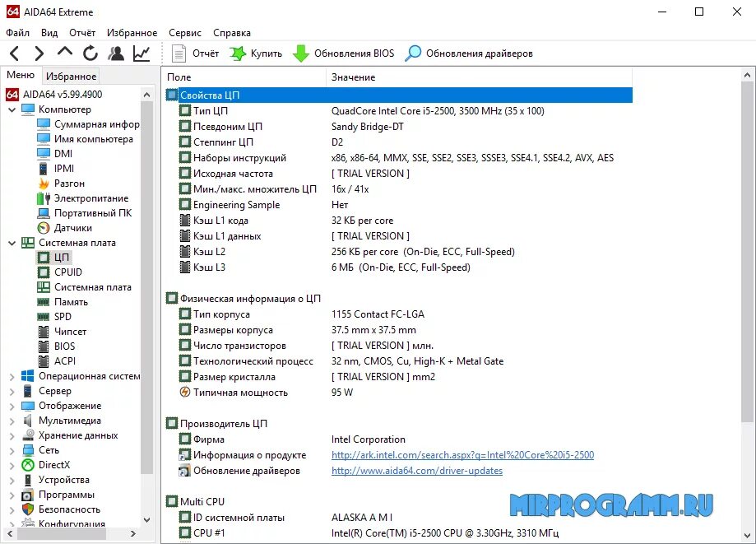Select the Память tree item
756x544 pixels.
71,302
